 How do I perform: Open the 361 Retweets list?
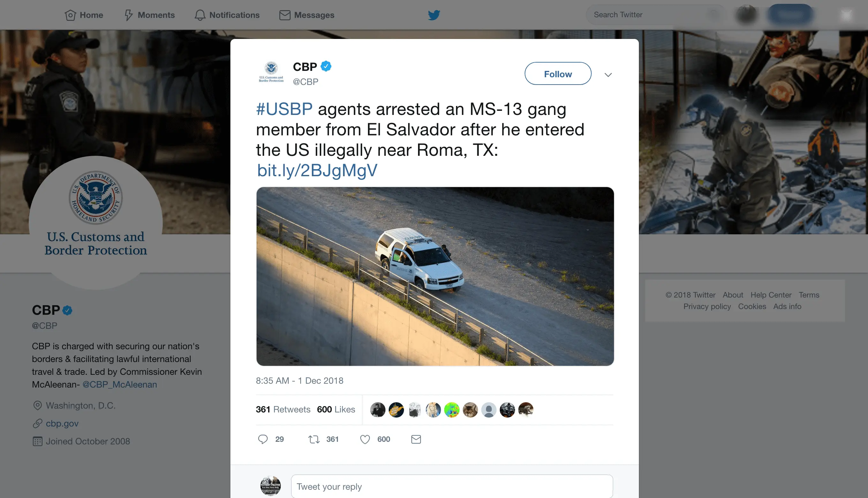283,409
